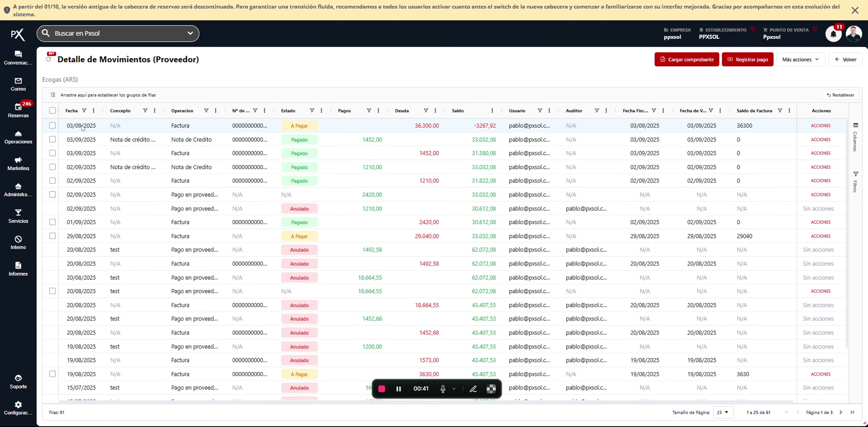
Task: Check the first 03/09/2025 Factura row
Action: (53, 126)
